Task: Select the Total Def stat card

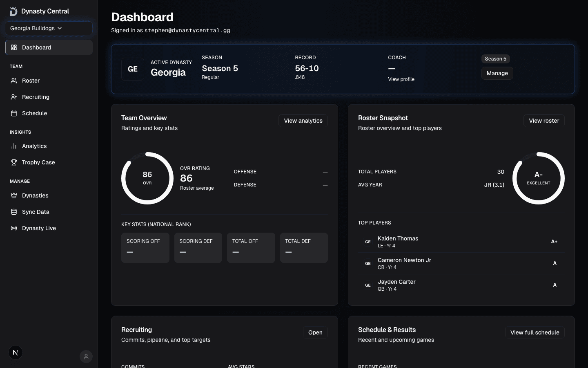Action: click(304, 248)
